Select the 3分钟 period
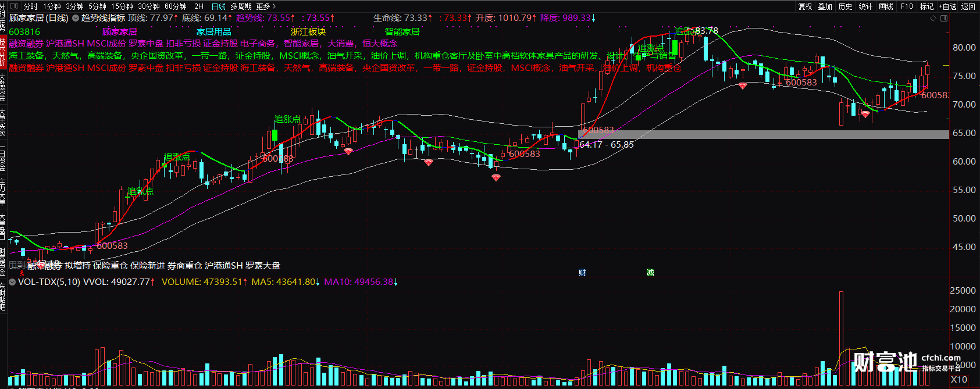The image size is (980, 389). (x=74, y=6)
